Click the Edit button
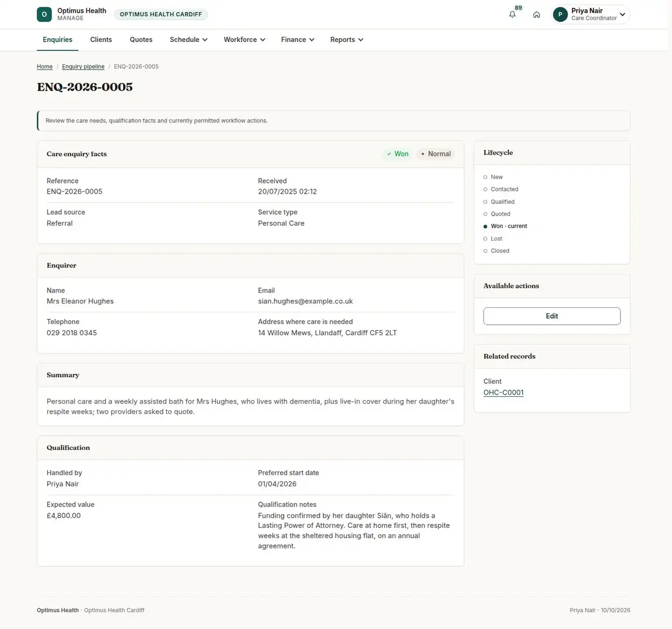The width and height of the screenshot is (672, 629). [x=552, y=316]
